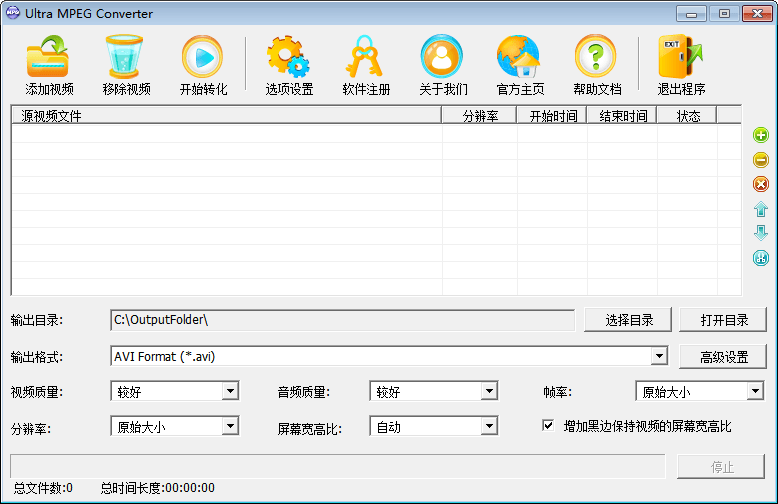Close the Ultra MPEG Converter window

coord(757,14)
